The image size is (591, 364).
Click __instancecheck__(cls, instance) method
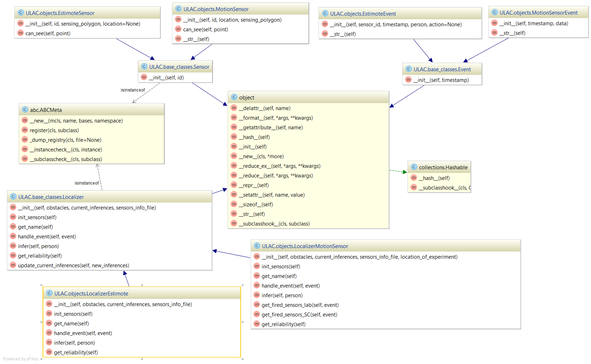[x=66, y=150]
